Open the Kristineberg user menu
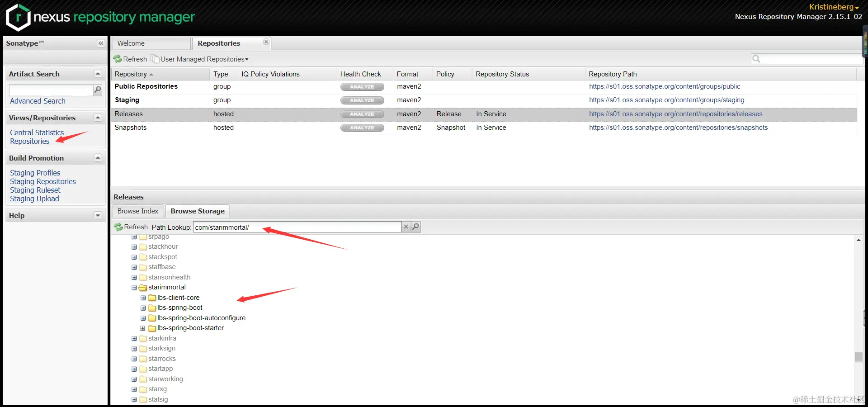Image resolution: width=868 pixels, height=407 pixels. point(834,7)
